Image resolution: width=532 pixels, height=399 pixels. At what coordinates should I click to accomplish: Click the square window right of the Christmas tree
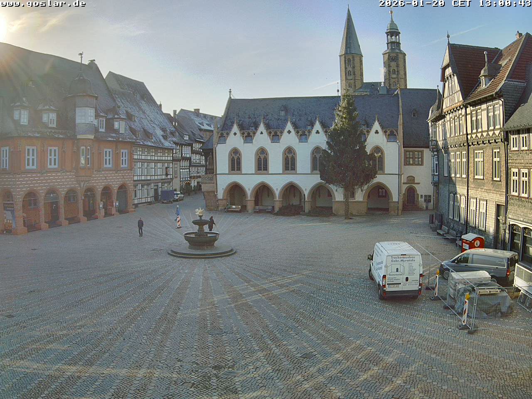414,158
